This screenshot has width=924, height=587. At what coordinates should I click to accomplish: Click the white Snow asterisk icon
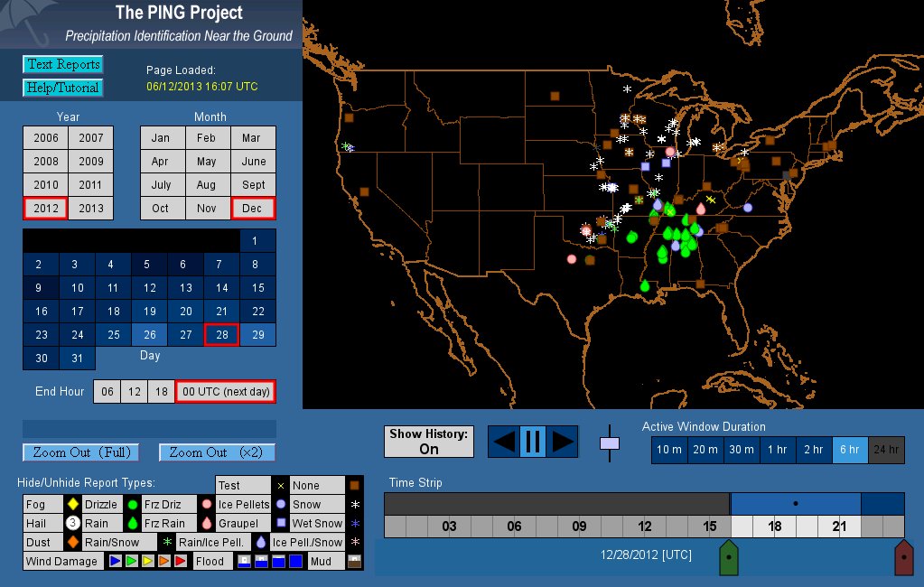pyautogui.click(x=355, y=505)
